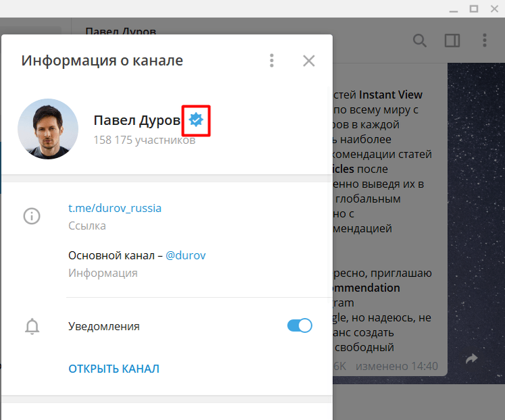Click the verified badge next to Павел Дуров
505x420 pixels.
click(x=196, y=120)
